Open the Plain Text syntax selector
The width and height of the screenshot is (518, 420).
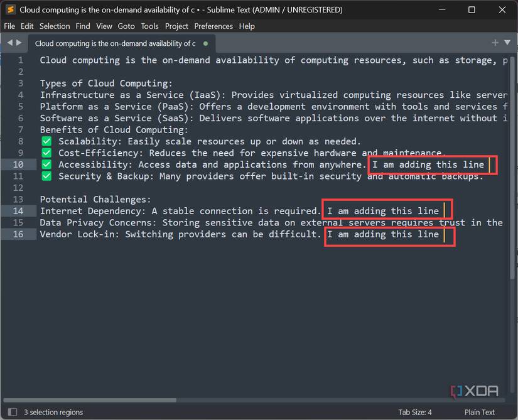[x=479, y=412]
